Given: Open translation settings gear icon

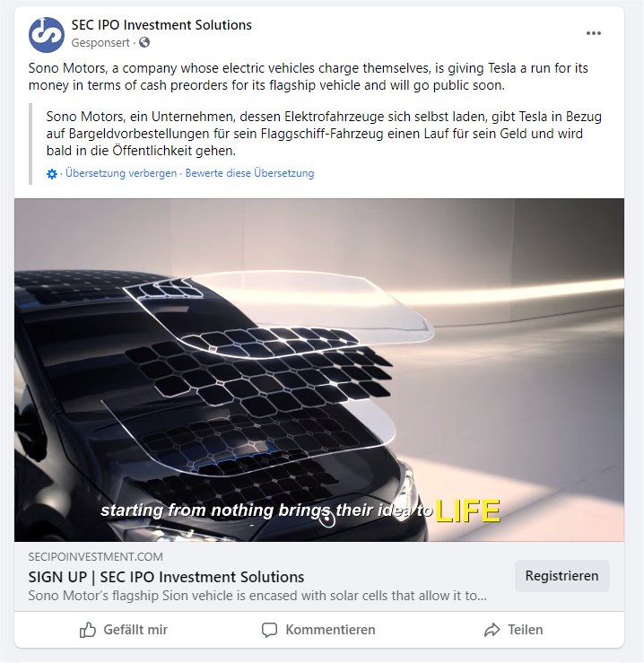Looking at the screenshot, I should 52,174.
